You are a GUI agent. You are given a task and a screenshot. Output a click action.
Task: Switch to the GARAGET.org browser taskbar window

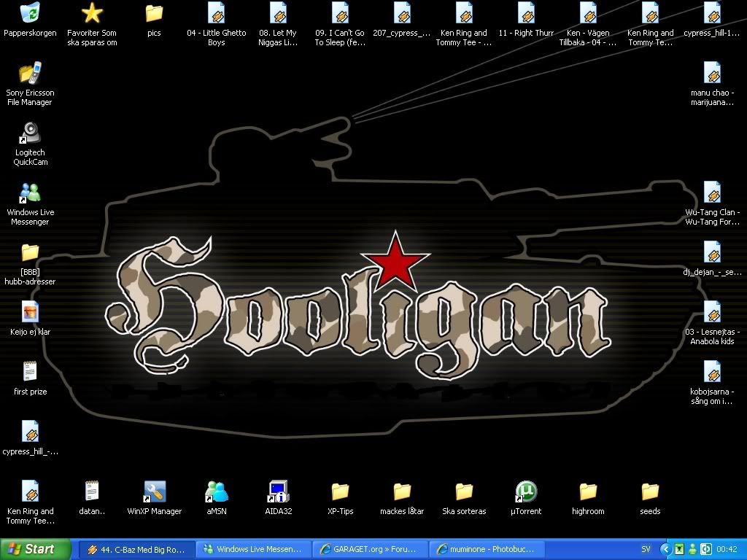click(370, 549)
